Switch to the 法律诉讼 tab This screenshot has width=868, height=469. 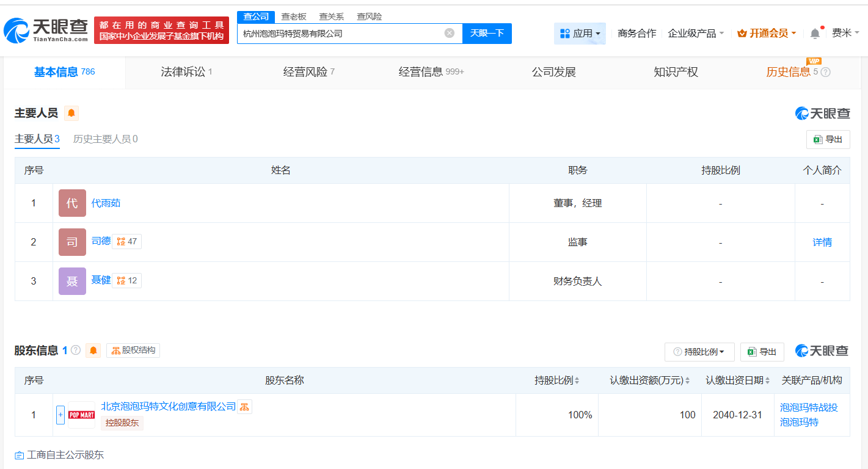tap(183, 71)
